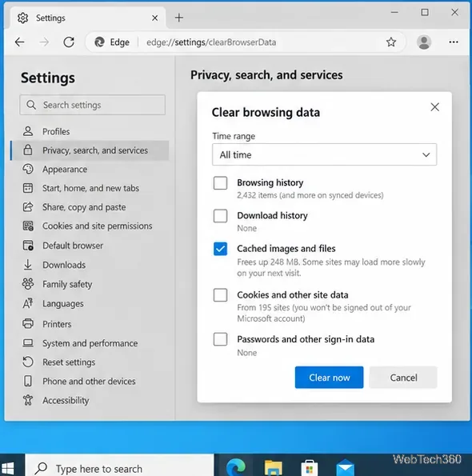Check the Browsing history checkbox
Viewport: 472px width, 476px height.
(220, 183)
